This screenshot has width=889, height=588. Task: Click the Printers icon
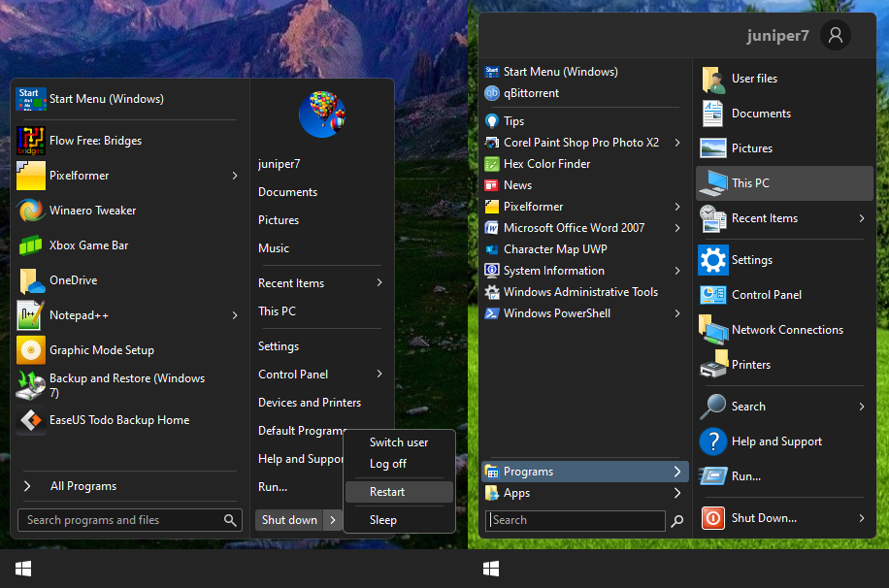click(x=713, y=365)
